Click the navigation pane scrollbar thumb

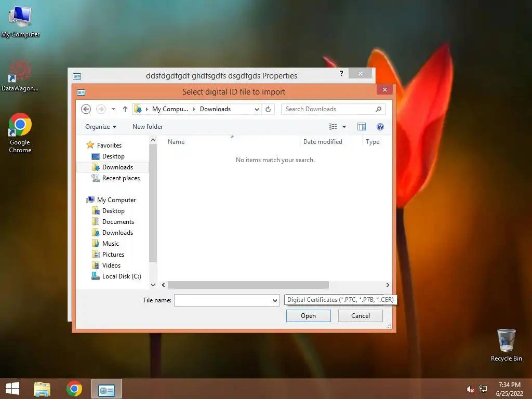pyautogui.click(x=153, y=203)
